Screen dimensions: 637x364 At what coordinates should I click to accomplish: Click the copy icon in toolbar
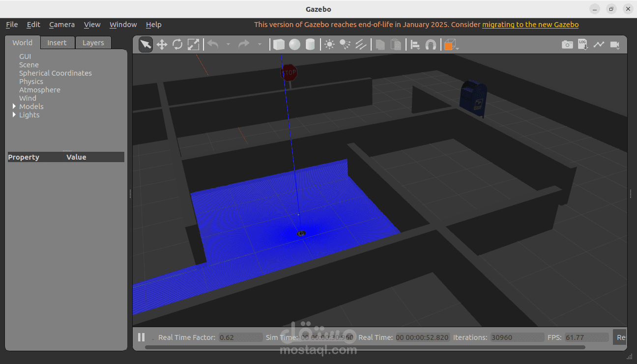(x=380, y=45)
